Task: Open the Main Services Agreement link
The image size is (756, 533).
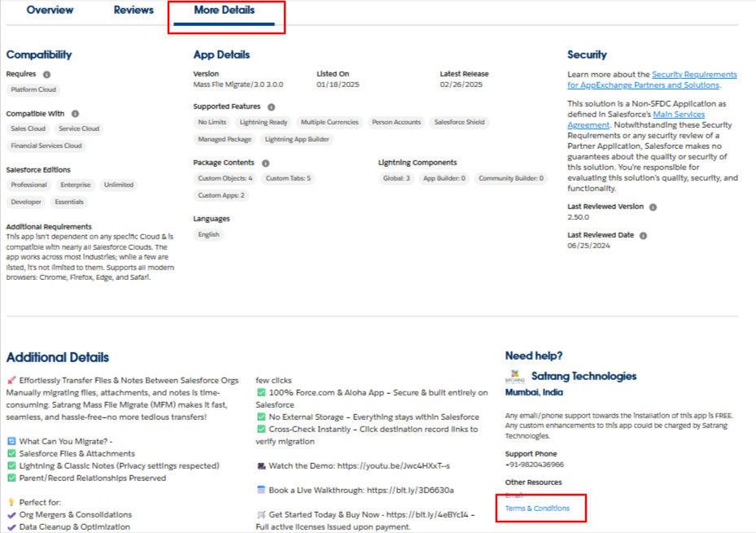Action: tap(636, 120)
